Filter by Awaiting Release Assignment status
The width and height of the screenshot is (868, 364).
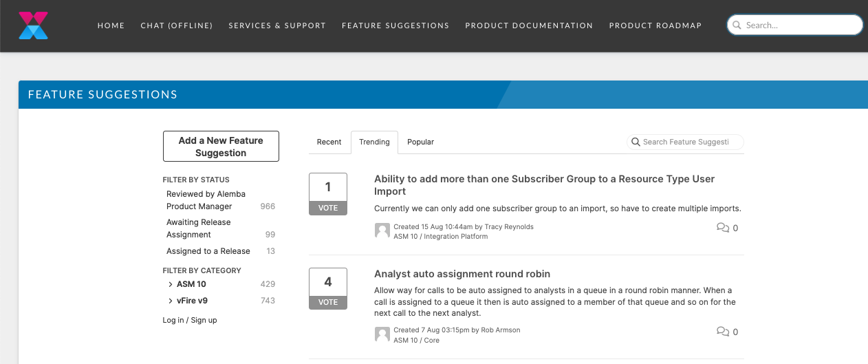(198, 228)
